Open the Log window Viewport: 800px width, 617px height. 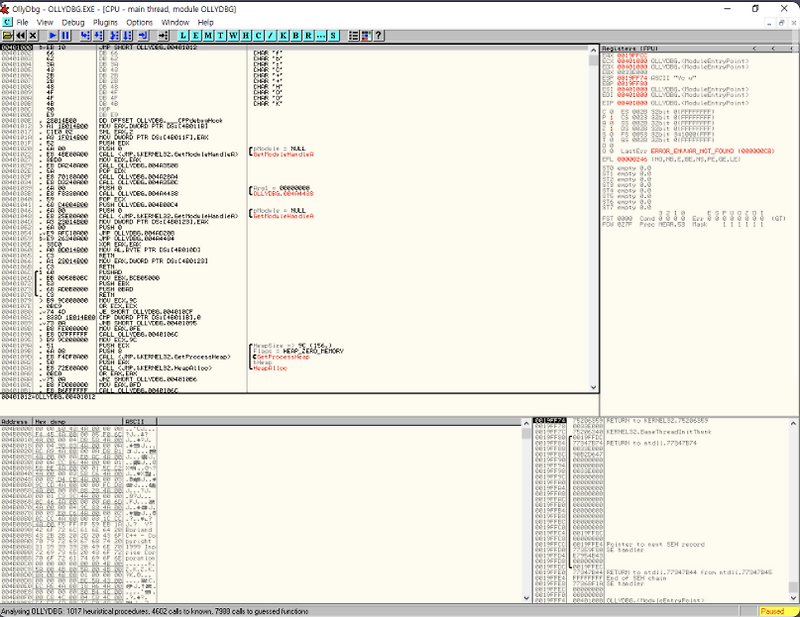182,36
